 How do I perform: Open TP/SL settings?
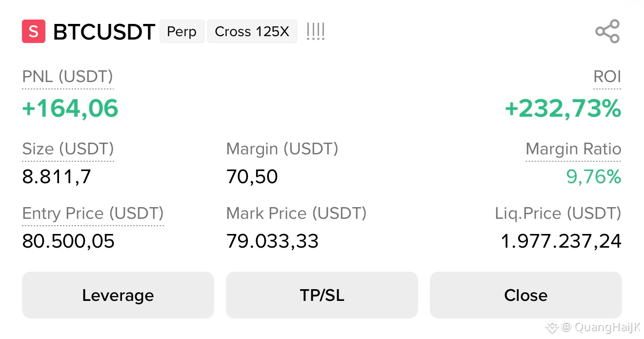pos(322,295)
